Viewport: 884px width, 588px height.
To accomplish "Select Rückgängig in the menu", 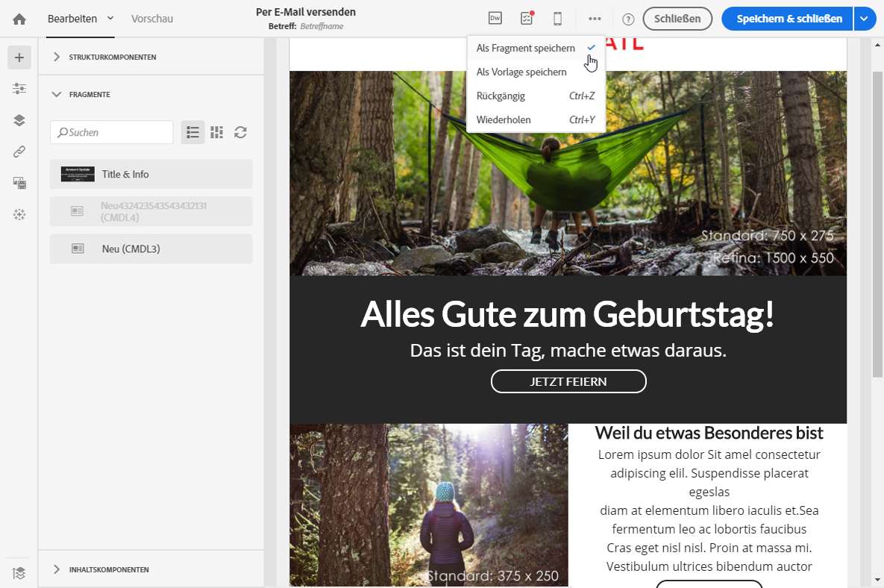I will click(536, 96).
